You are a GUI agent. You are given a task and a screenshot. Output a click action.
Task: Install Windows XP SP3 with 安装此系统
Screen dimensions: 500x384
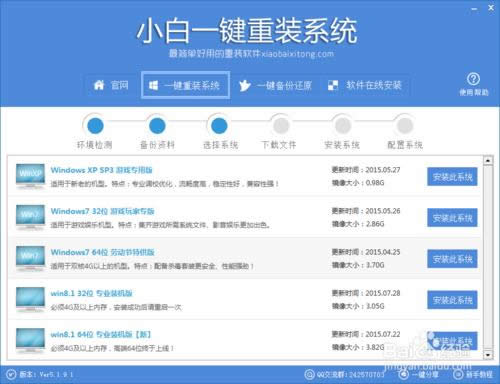click(452, 177)
